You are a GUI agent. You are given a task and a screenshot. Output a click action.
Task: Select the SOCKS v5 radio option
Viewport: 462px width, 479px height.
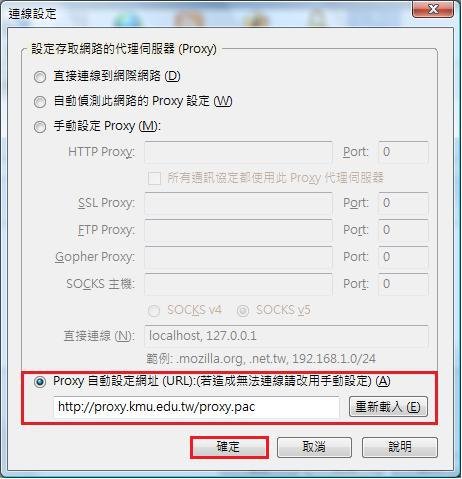pos(243,311)
